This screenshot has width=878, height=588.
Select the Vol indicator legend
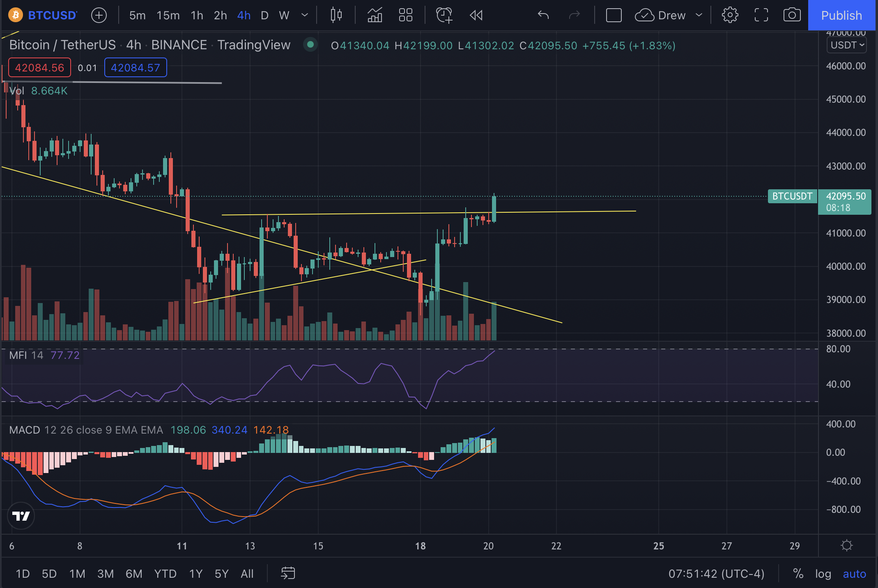[x=39, y=91]
